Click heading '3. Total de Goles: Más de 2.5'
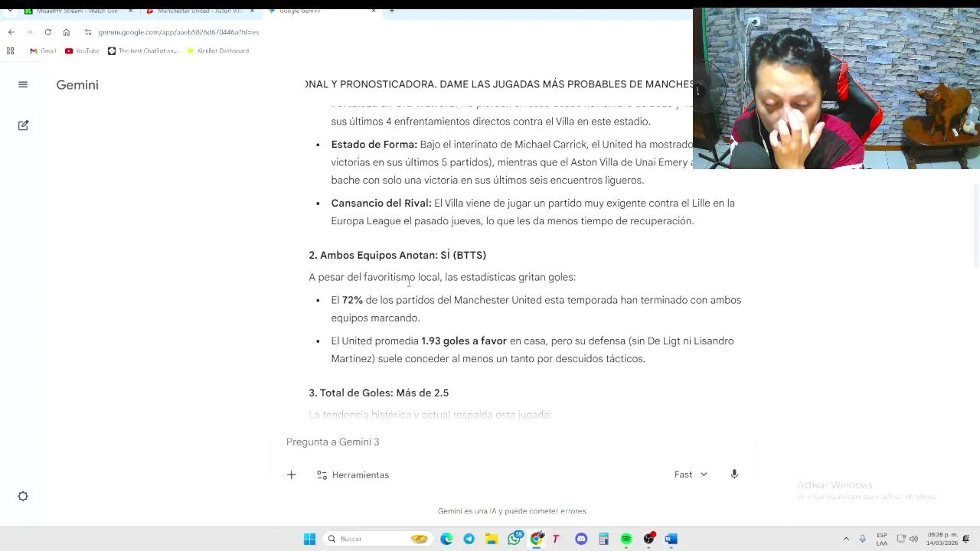The image size is (980, 551). pos(378,393)
